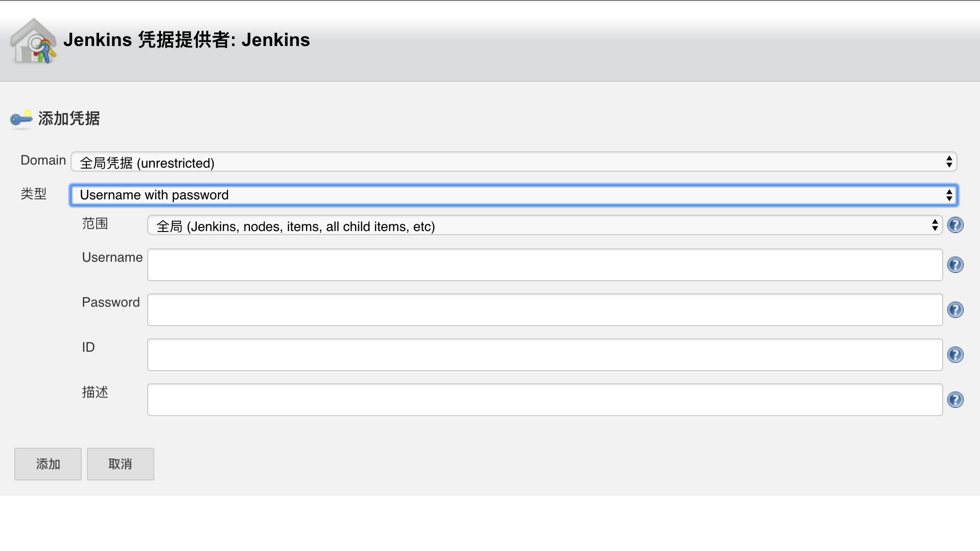The image size is (980, 551).
Task: Show help for the Password field
Action: tap(955, 310)
